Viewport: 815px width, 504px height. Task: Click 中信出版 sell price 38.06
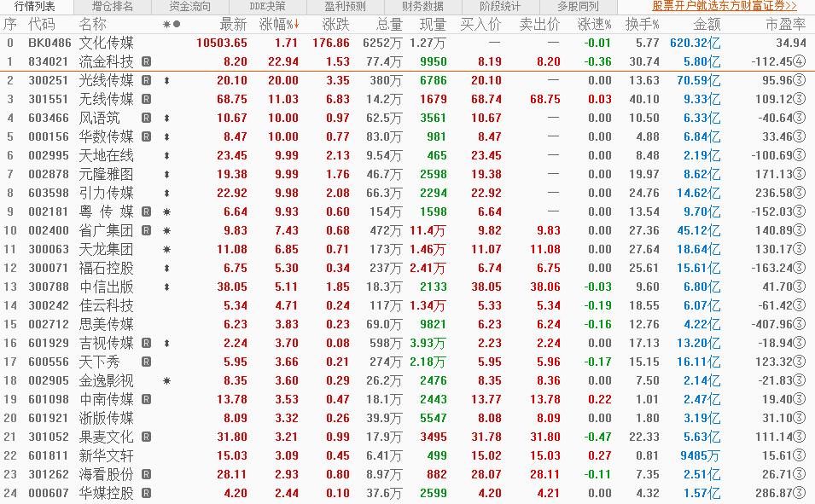click(545, 287)
